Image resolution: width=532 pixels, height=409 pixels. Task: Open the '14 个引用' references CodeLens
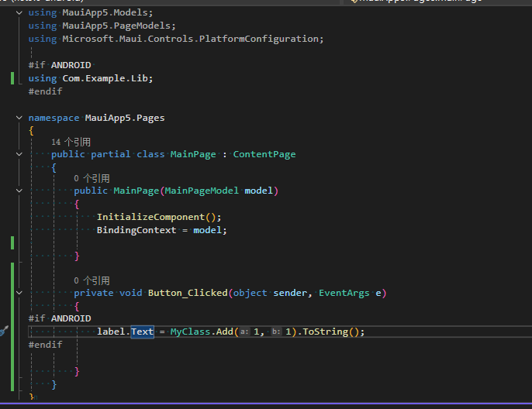click(x=71, y=142)
